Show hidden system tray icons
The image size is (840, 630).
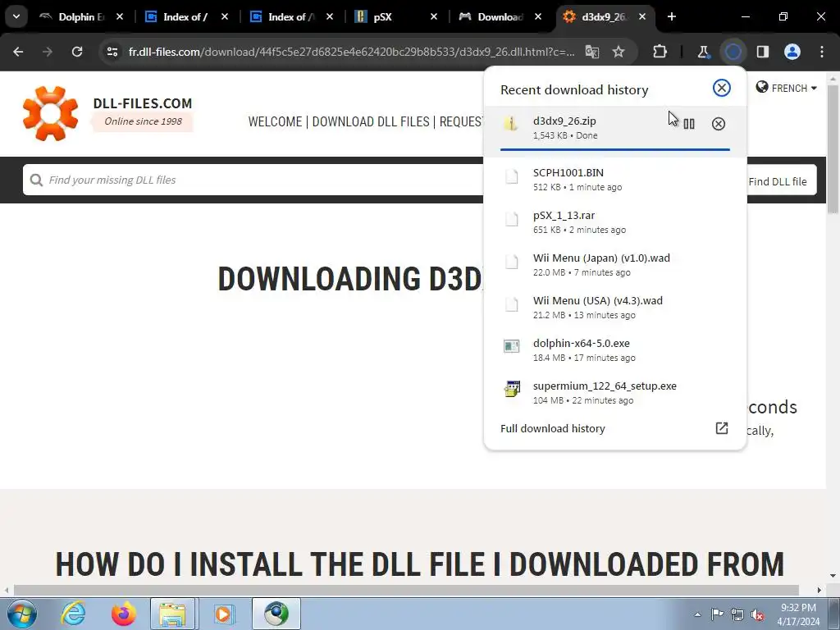pos(697,614)
